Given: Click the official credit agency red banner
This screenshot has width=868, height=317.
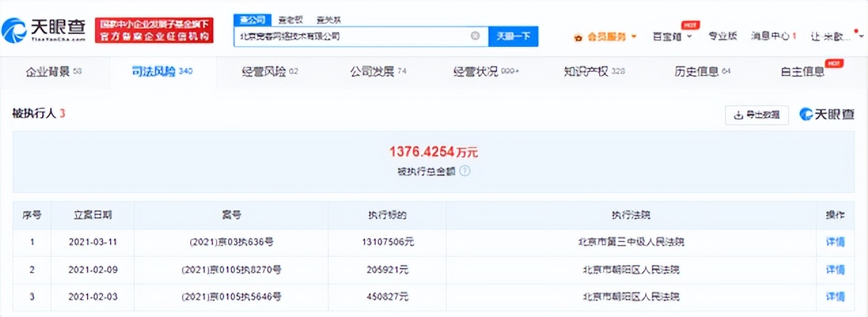Looking at the screenshot, I should 153,31.
